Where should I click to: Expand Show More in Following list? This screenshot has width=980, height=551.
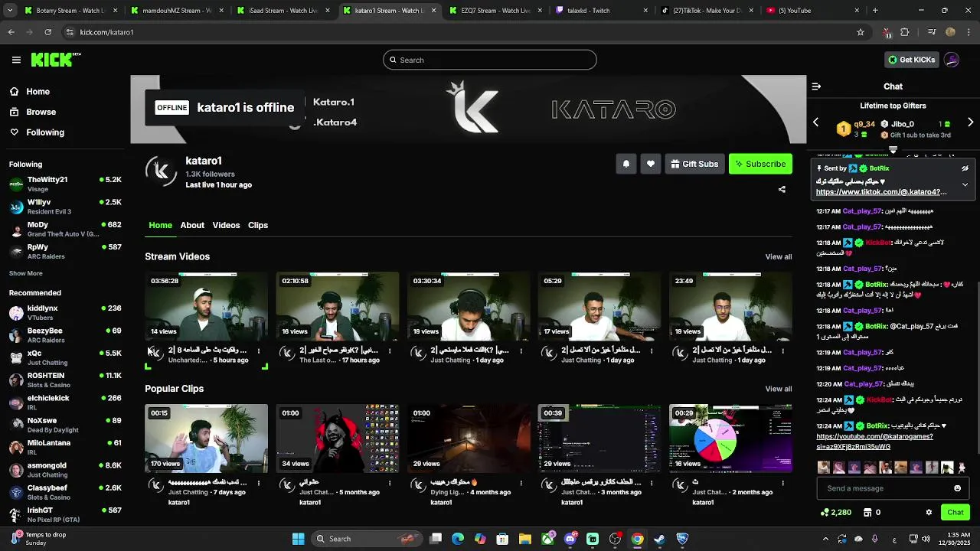(x=26, y=273)
